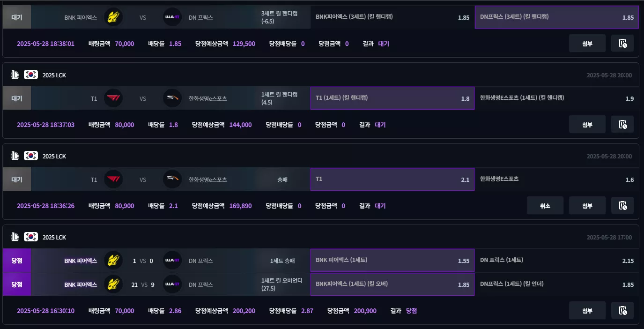Click the 2025 LCK label in the 17:00 card
The width and height of the screenshot is (644, 329).
(x=54, y=238)
